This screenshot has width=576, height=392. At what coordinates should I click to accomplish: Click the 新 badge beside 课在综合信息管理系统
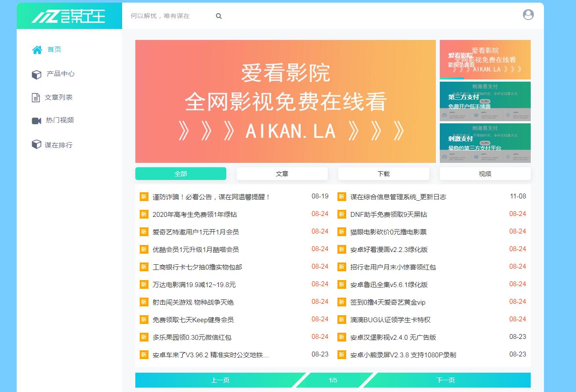(342, 197)
